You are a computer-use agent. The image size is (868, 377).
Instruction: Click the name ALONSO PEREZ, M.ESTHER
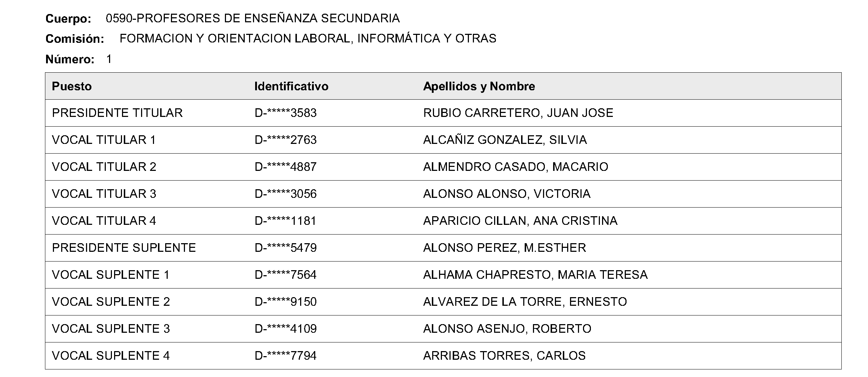[505, 248]
